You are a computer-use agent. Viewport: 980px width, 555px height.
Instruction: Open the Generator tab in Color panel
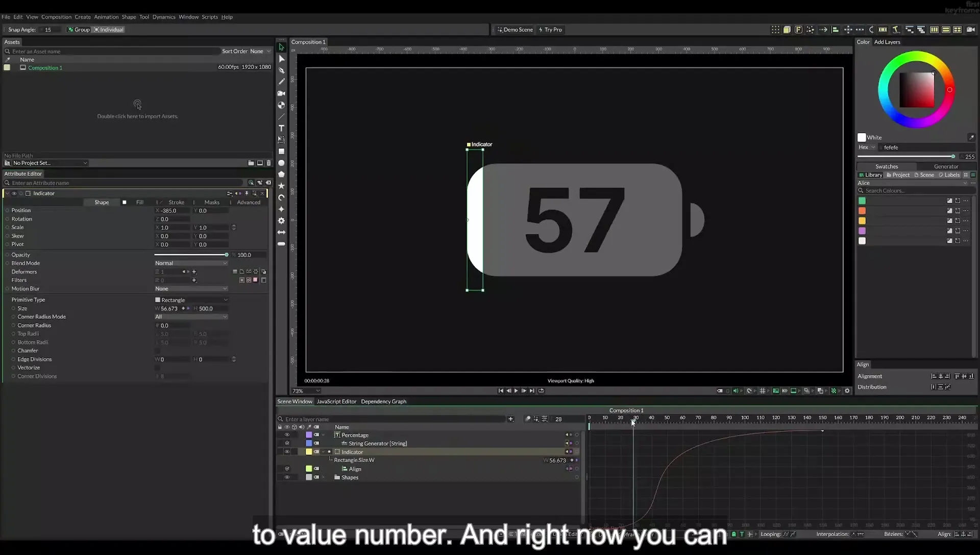click(x=946, y=166)
